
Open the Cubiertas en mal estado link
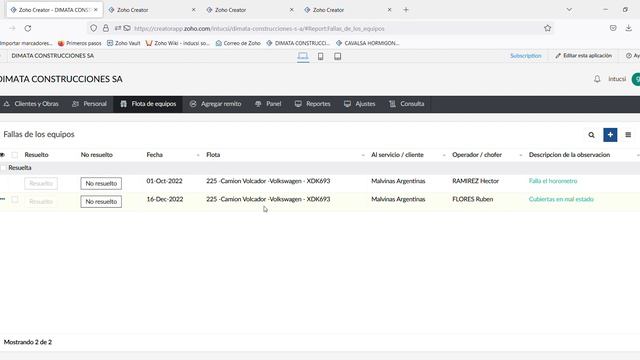pyautogui.click(x=561, y=199)
